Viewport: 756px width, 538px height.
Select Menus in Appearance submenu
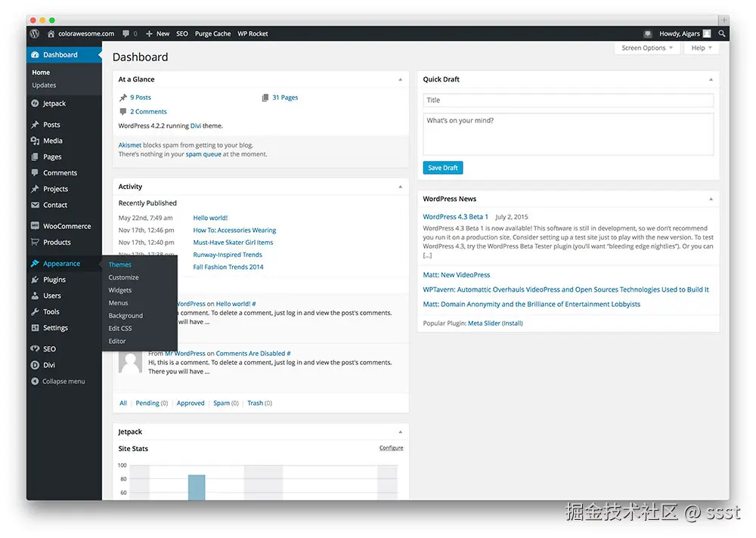(x=118, y=303)
